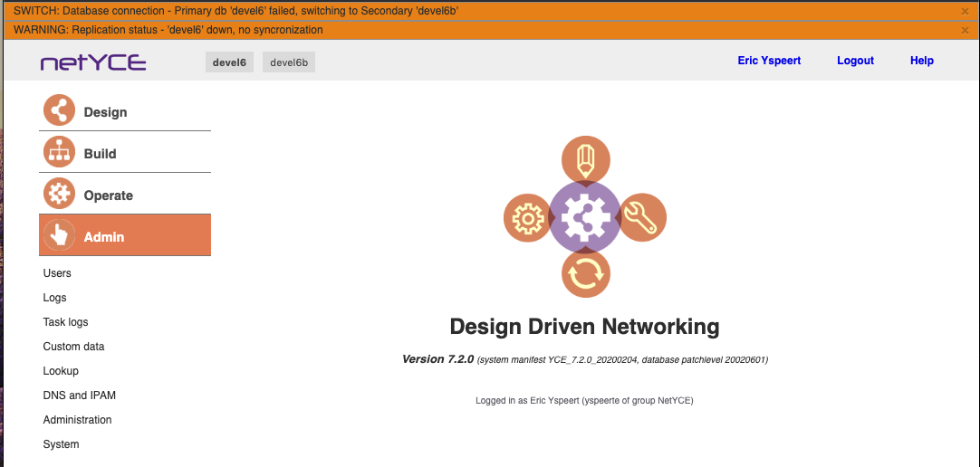The image size is (980, 467).
Task: Click the netYCE logo in the header
Action: 93,62
